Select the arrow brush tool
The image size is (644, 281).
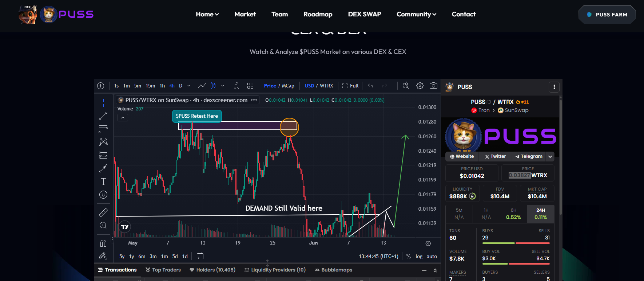103,168
